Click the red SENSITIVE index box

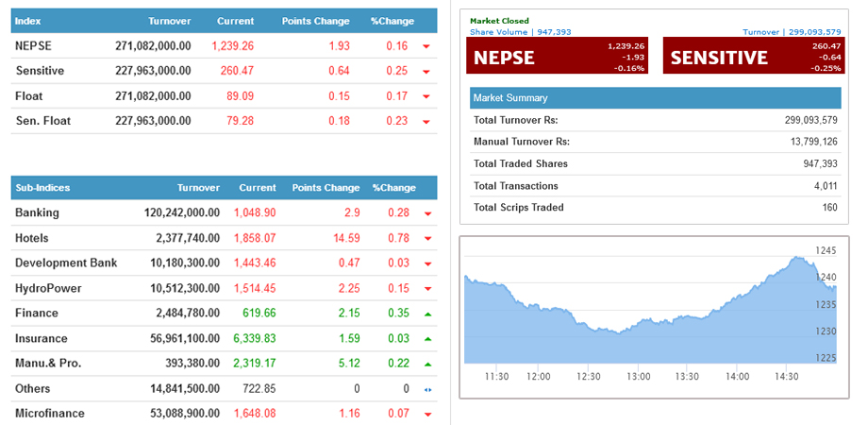[x=754, y=56]
